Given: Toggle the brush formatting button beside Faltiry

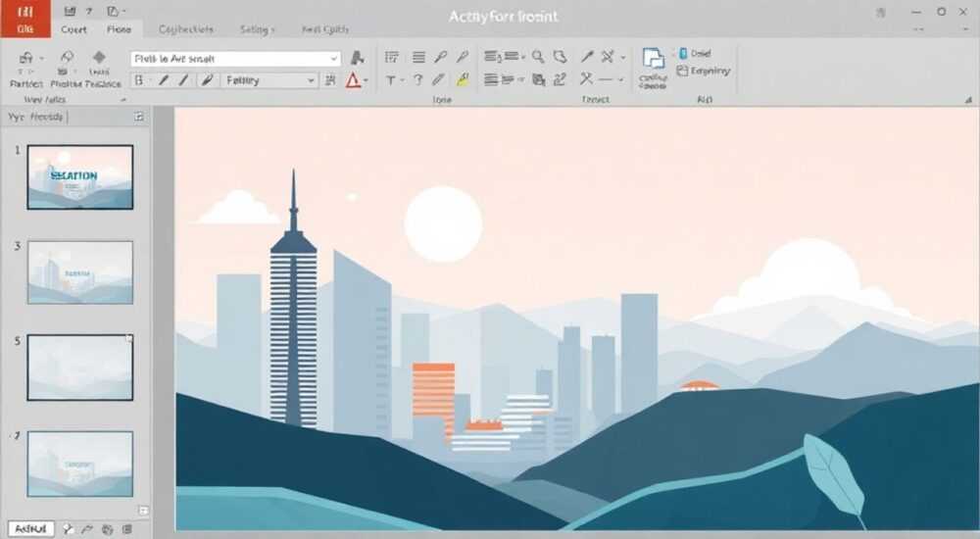Looking at the screenshot, I should coord(208,80).
